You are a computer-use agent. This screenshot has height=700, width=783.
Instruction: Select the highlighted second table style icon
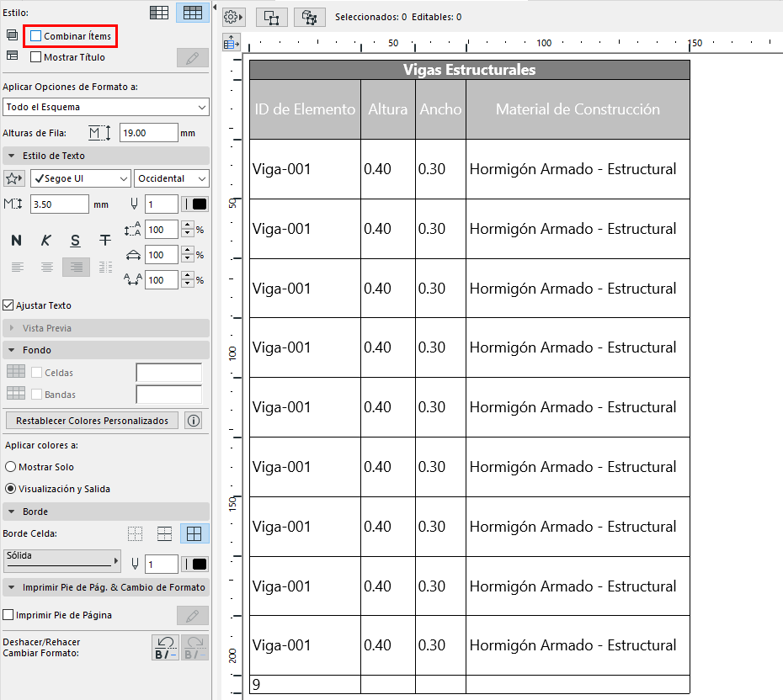point(192,13)
